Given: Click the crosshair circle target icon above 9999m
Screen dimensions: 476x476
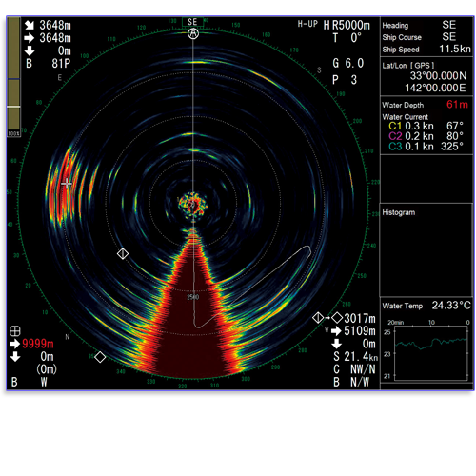Looking at the screenshot, I should click(x=15, y=331).
